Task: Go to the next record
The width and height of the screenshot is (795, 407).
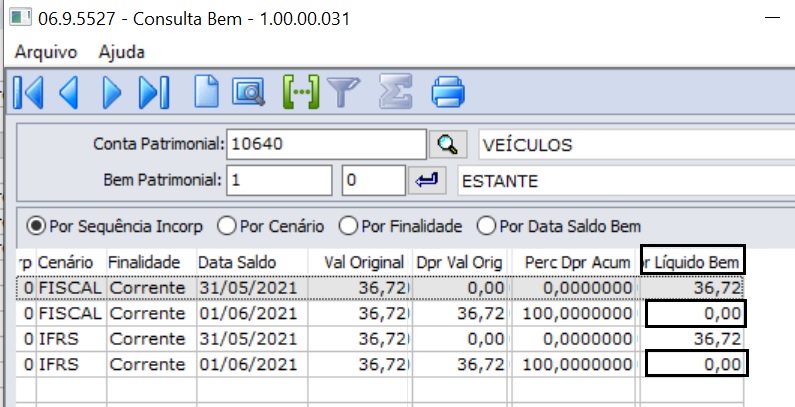Action: 112,92
